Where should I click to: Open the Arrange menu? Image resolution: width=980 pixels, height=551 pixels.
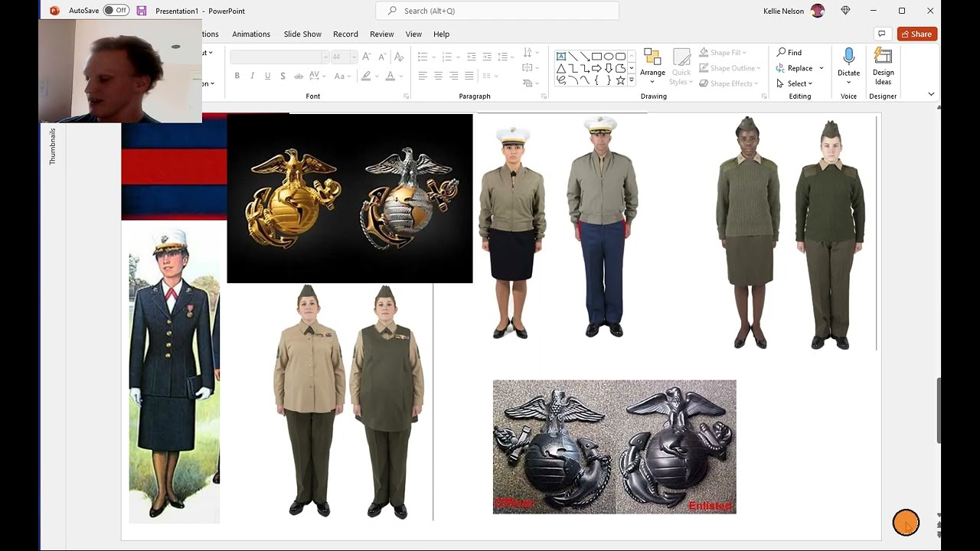coord(652,66)
